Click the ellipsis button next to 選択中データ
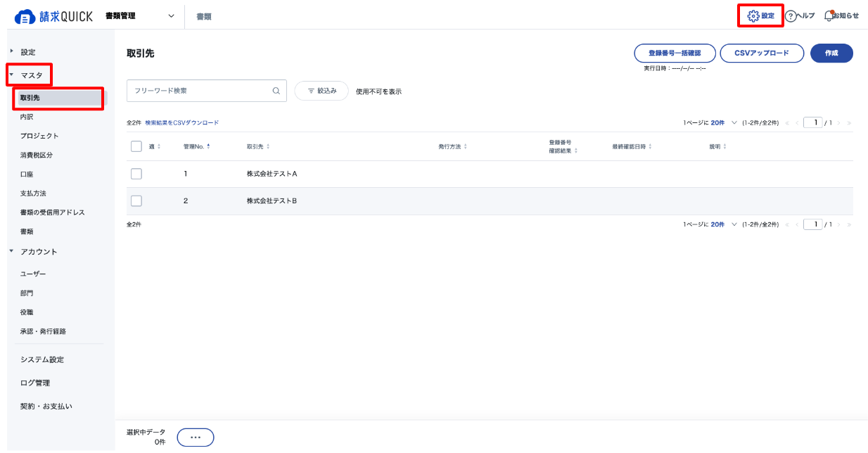The width and height of the screenshot is (868, 453). click(195, 436)
